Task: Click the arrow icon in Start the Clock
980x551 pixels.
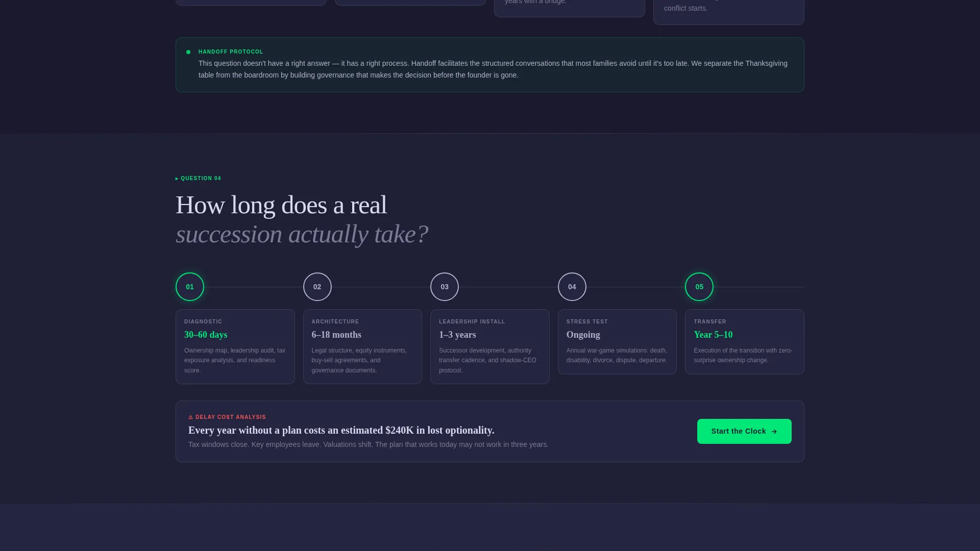Action: pyautogui.click(x=774, y=432)
